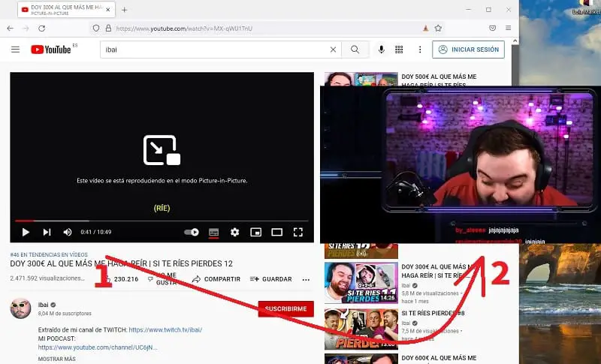Toggle subtitles in video player
Image resolution: width=601 pixels, height=364 pixels.
tap(213, 232)
